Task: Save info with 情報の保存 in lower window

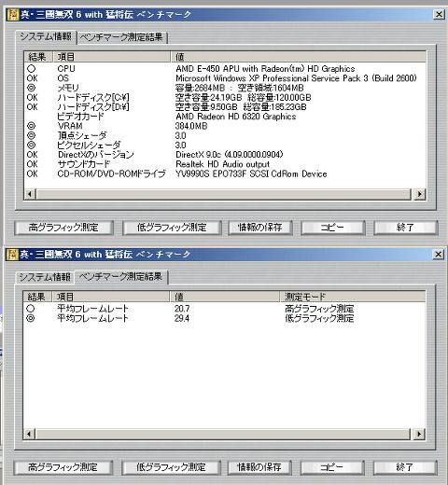Action: pos(259,467)
